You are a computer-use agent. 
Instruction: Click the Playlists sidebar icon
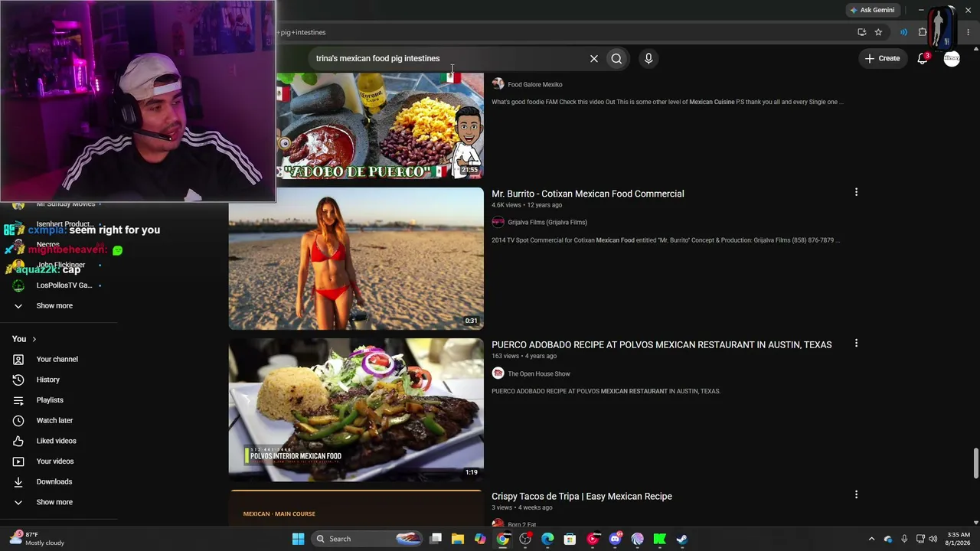(x=18, y=400)
